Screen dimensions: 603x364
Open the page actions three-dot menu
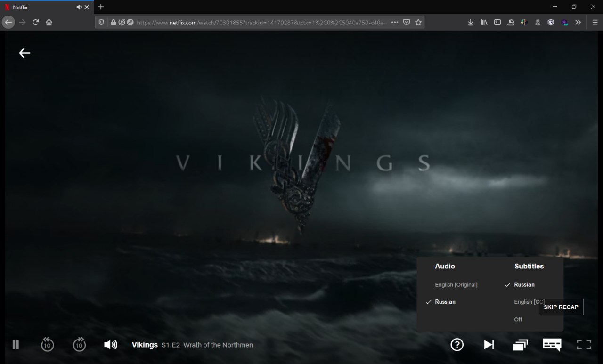pyautogui.click(x=395, y=22)
